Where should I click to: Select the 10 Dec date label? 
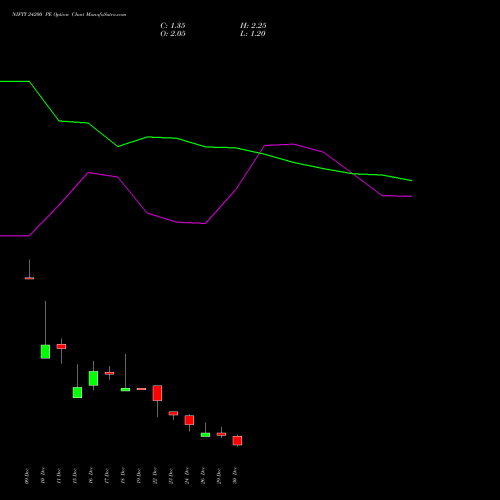43,476
